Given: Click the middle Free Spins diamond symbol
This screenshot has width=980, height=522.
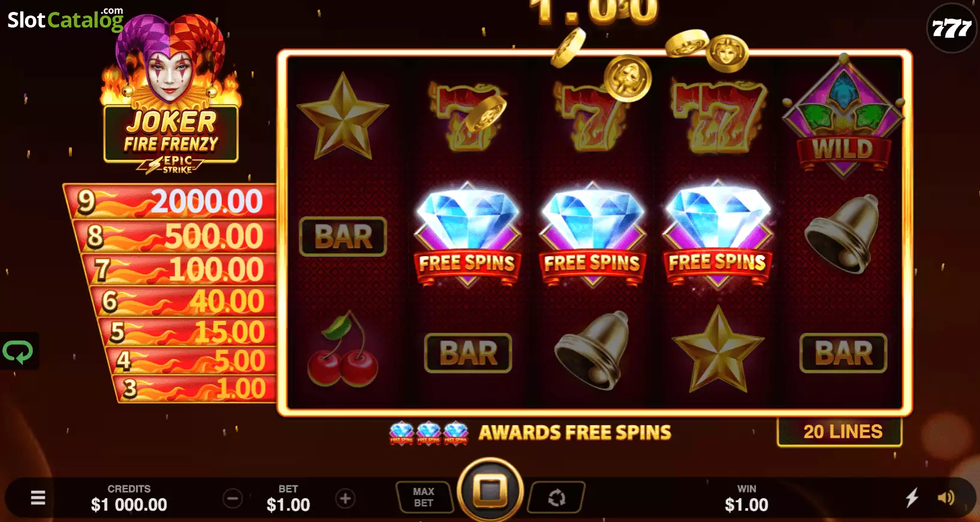Looking at the screenshot, I should click(592, 235).
